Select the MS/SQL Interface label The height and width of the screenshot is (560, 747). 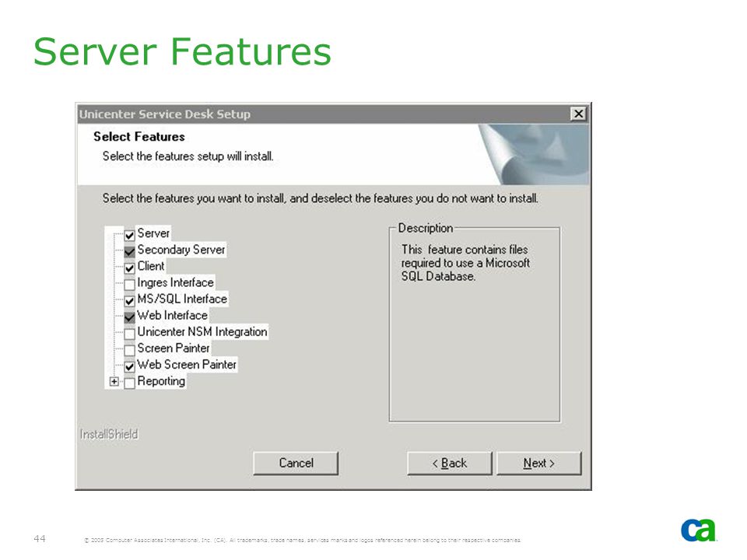[182, 299]
